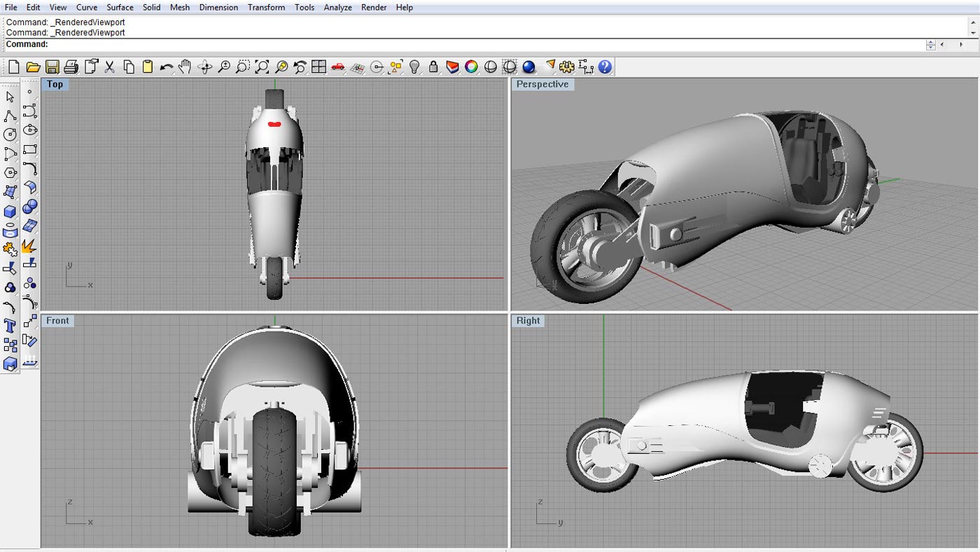Open the Perspective viewport label menu
Image resolution: width=980 pixels, height=552 pixels.
tap(542, 84)
